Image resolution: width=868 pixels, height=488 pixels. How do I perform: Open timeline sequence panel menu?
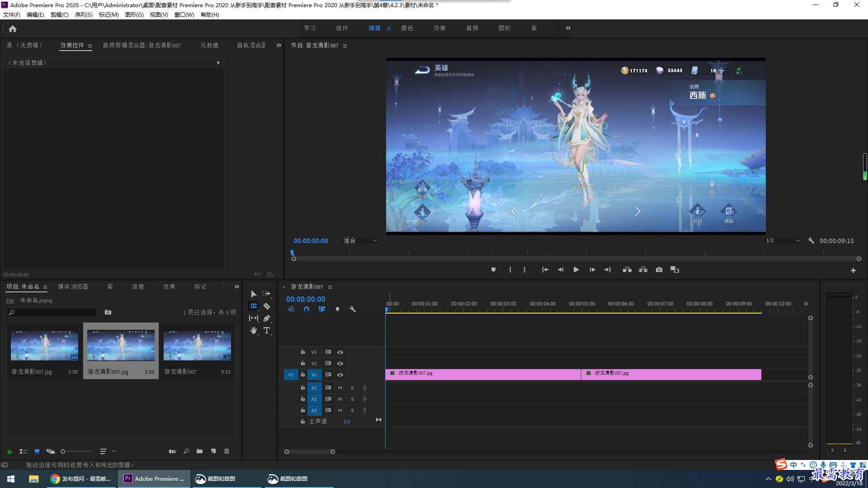pos(330,287)
